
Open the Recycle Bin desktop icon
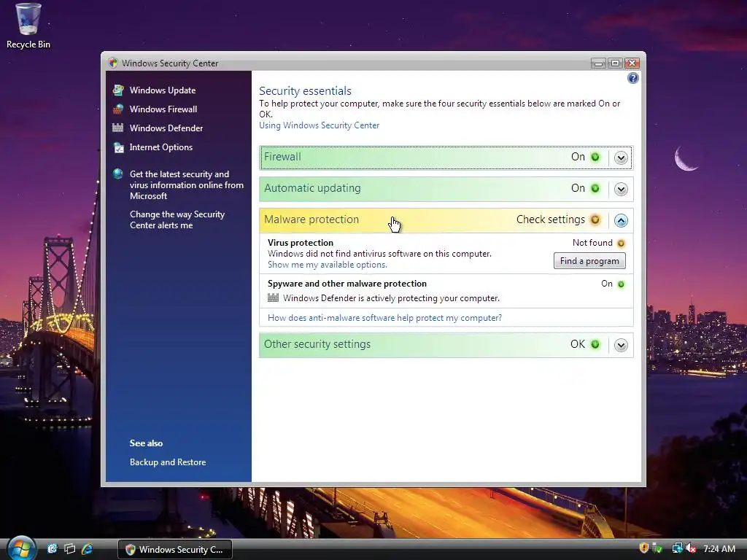(x=28, y=26)
